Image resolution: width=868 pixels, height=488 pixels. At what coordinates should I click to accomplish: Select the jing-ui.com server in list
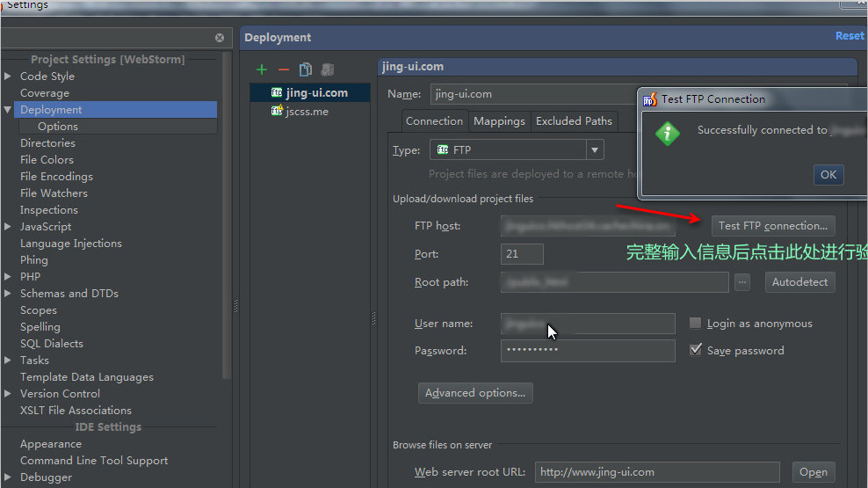click(316, 92)
